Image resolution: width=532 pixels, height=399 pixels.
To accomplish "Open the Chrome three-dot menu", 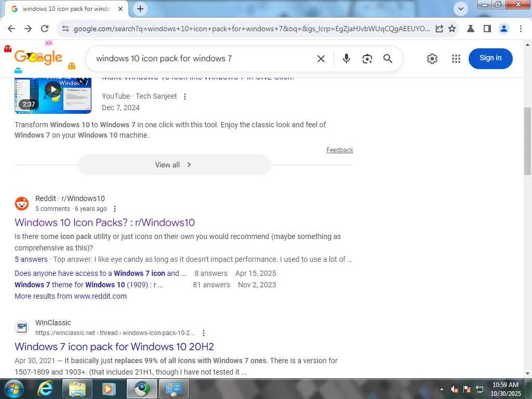I will click(521, 29).
